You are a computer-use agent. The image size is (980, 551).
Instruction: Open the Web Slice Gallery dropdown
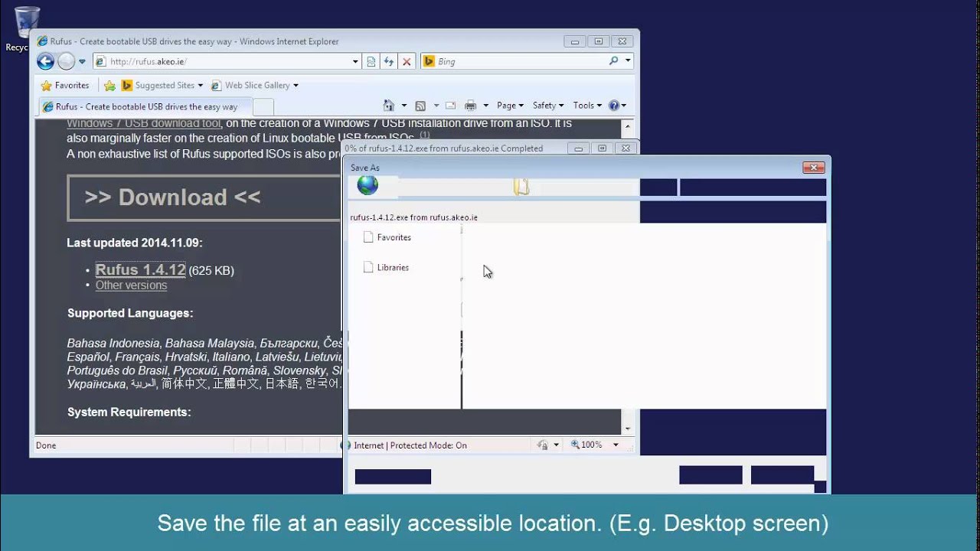tap(255, 85)
